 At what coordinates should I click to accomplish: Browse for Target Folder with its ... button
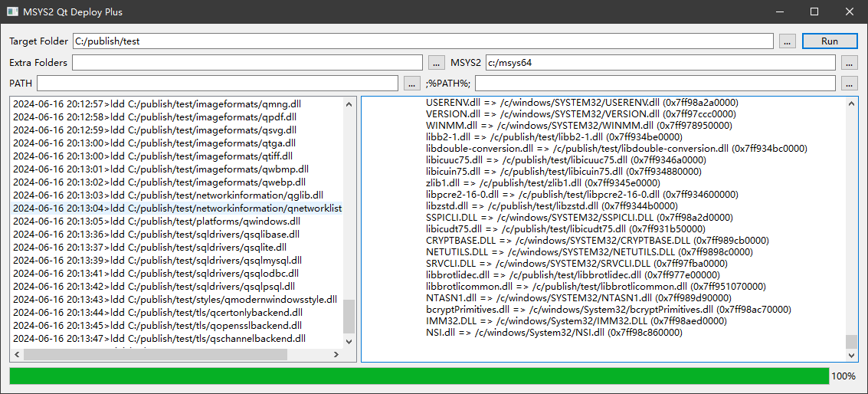click(788, 41)
